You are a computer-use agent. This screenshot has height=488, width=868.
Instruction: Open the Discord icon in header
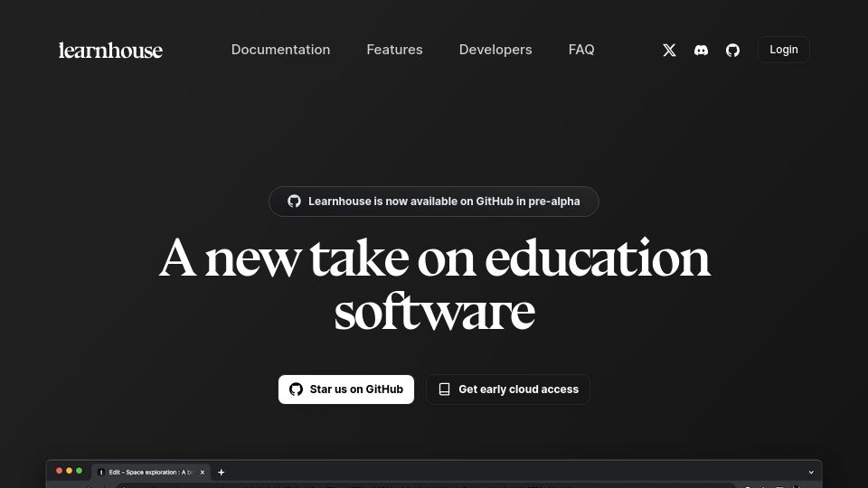(x=701, y=51)
